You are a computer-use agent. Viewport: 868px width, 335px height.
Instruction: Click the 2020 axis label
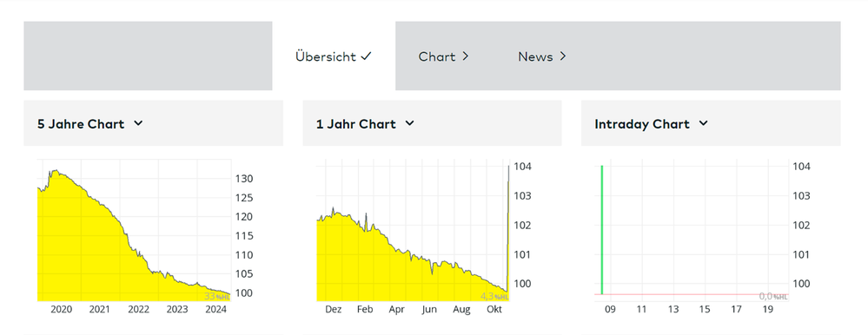[x=62, y=310]
